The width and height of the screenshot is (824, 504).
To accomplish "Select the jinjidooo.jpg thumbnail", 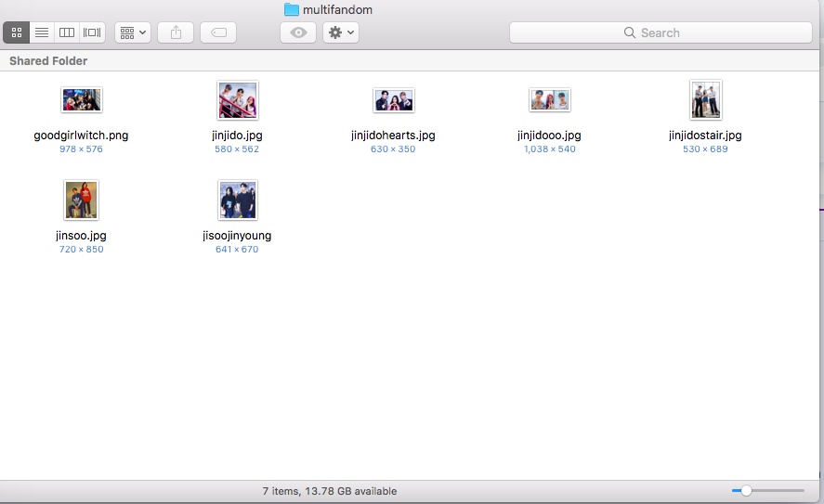I will (550, 99).
